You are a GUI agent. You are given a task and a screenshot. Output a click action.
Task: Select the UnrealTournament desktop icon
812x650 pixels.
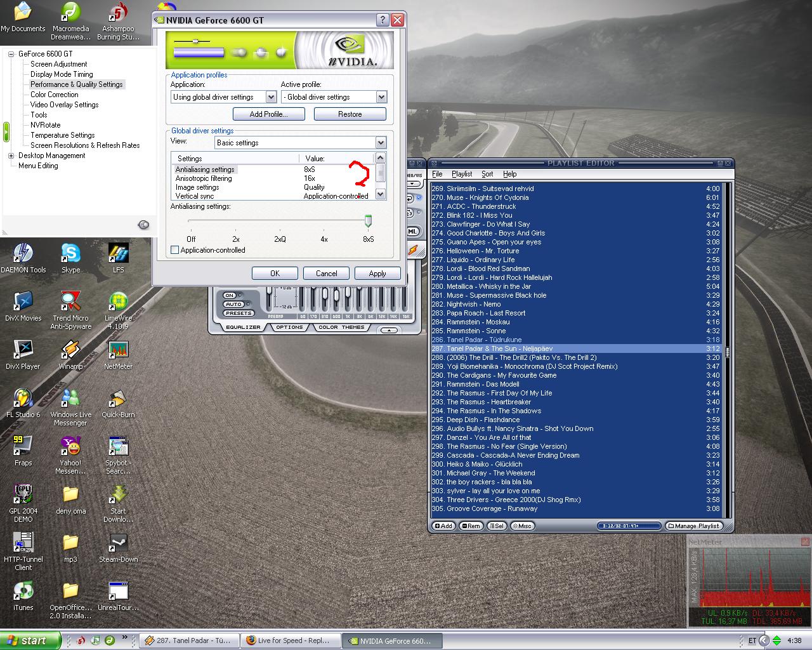tap(118, 595)
